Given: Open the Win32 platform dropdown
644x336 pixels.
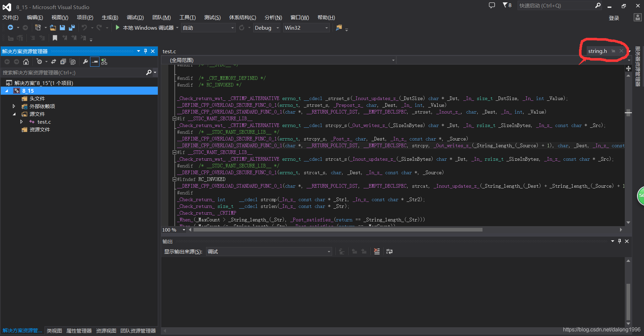Looking at the screenshot, I should pos(306,28).
